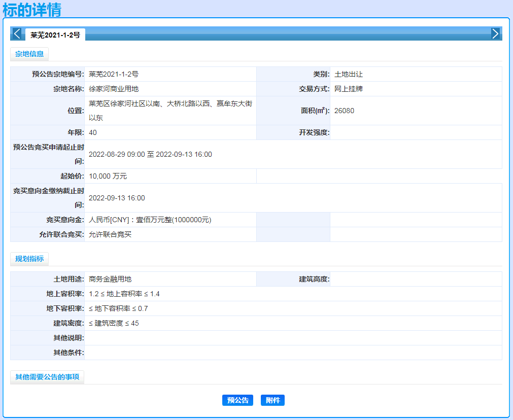Go to next tab with right arrow

(x=495, y=33)
